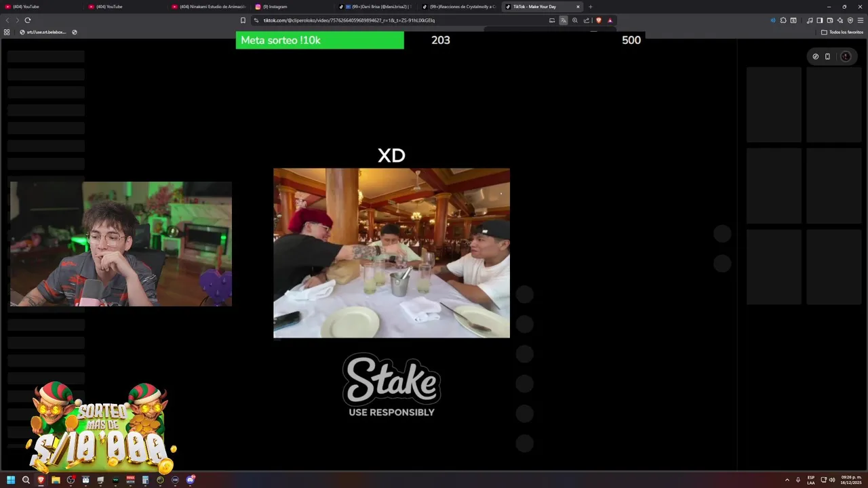Open File Explorer from the taskbar

[56, 480]
